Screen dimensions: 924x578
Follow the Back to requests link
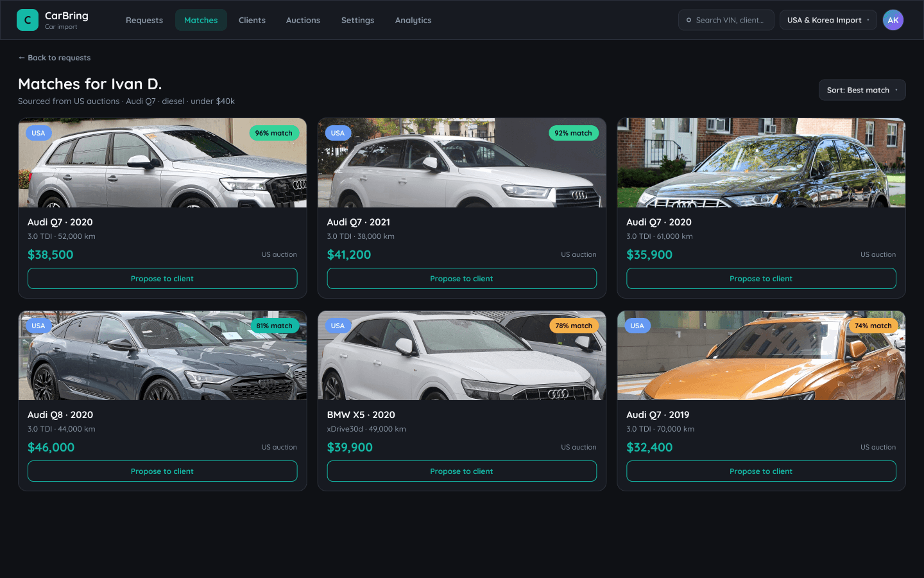[55, 58]
